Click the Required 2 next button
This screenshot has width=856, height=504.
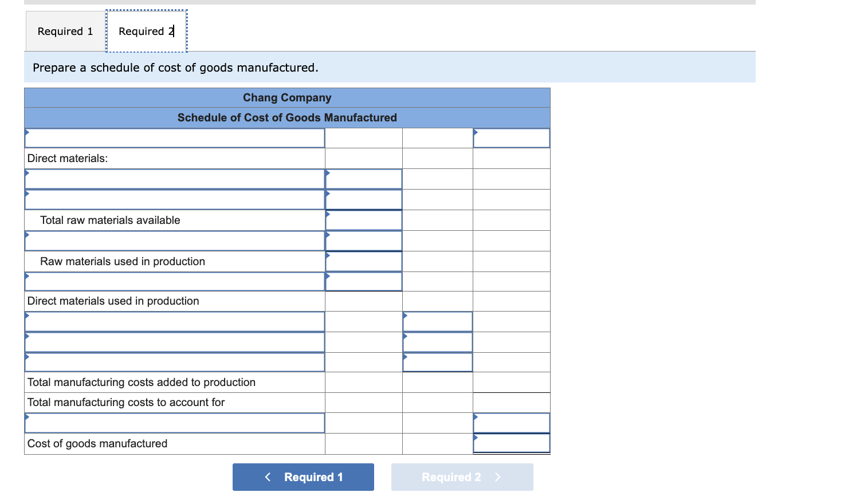462,477
